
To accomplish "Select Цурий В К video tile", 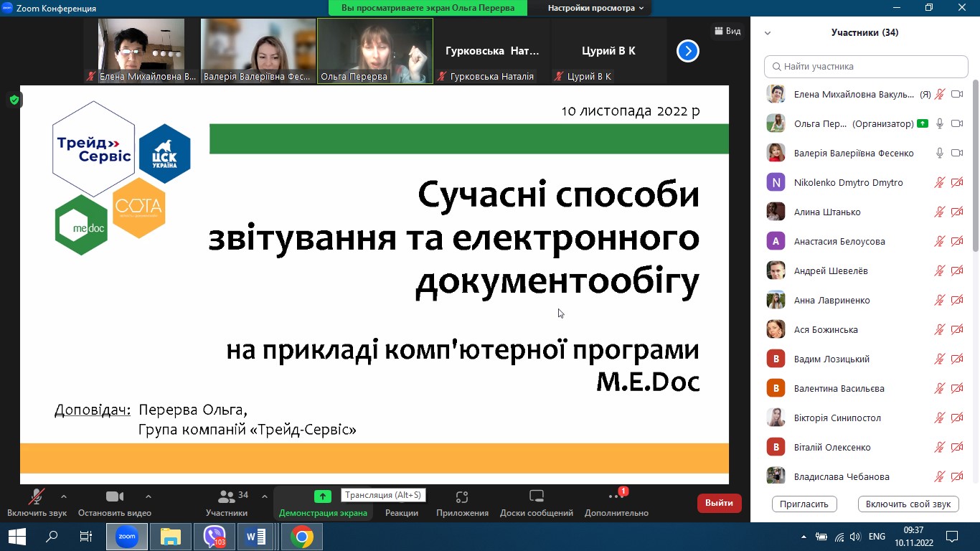I will pyautogui.click(x=608, y=51).
